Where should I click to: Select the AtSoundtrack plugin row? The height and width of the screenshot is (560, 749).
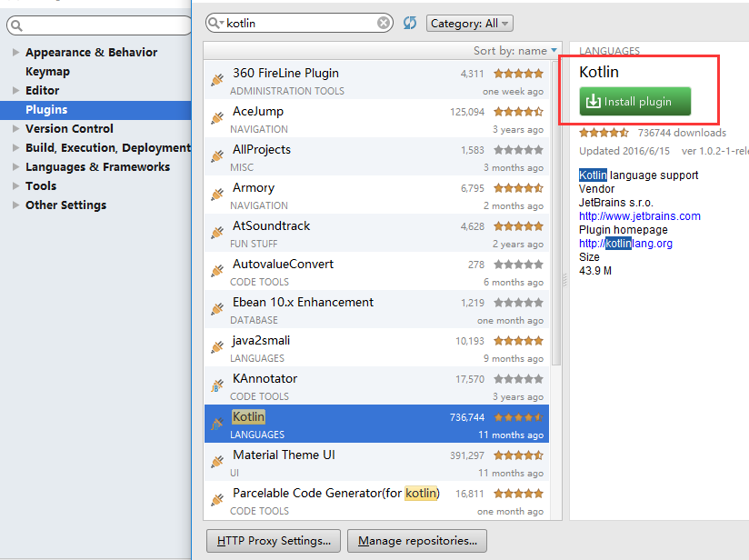point(376,233)
